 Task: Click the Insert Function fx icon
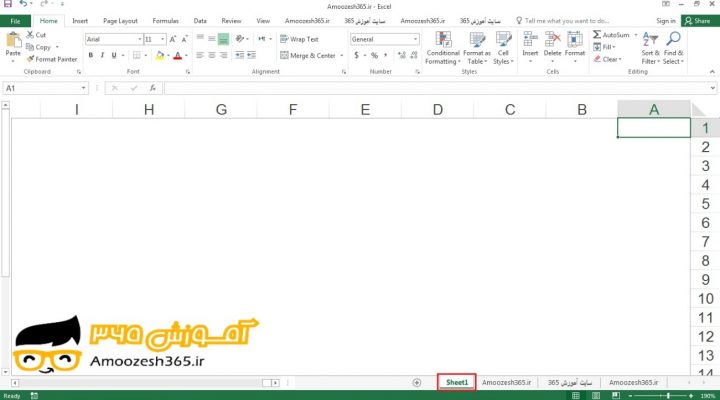pos(152,88)
